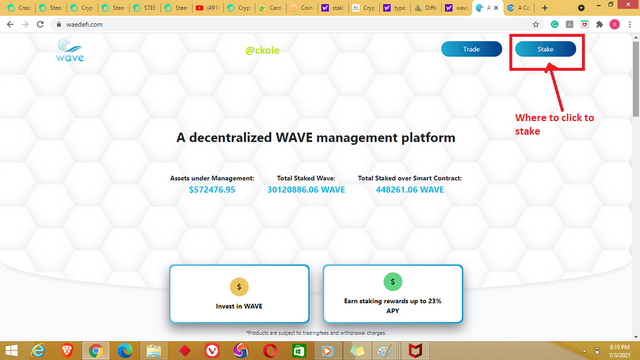Viewport: 640px width, 360px height.
Task: Switch to the 'type' Yahoo tab
Action: [x=395, y=8]
